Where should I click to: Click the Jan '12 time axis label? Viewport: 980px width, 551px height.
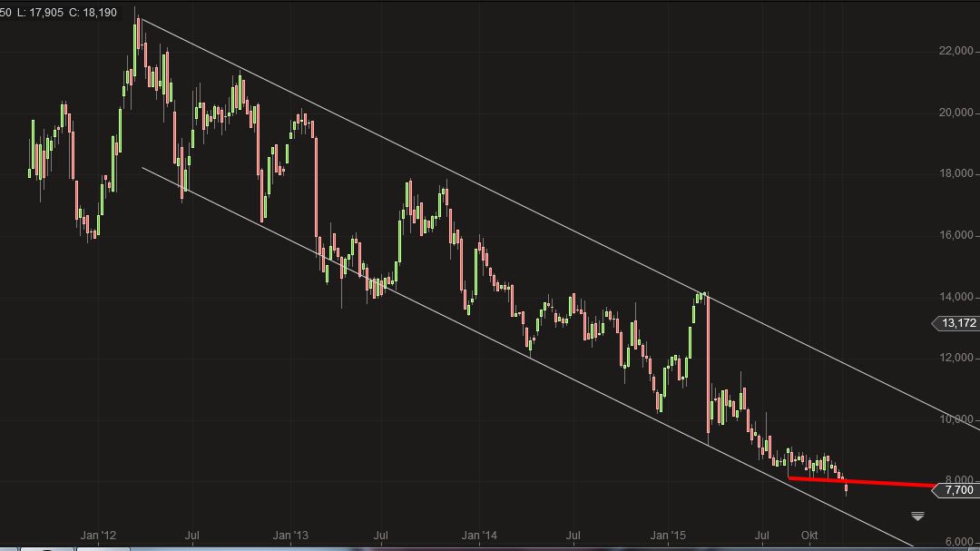tap(98, 536)
